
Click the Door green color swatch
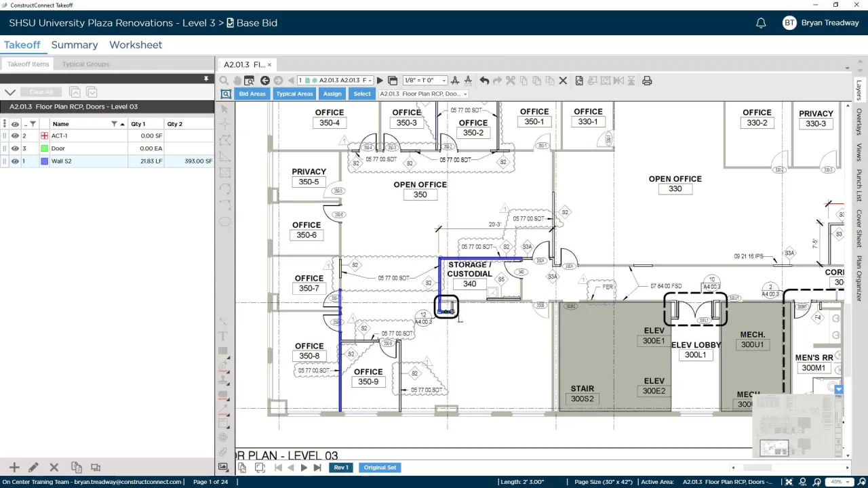click(x=45, y=148)
